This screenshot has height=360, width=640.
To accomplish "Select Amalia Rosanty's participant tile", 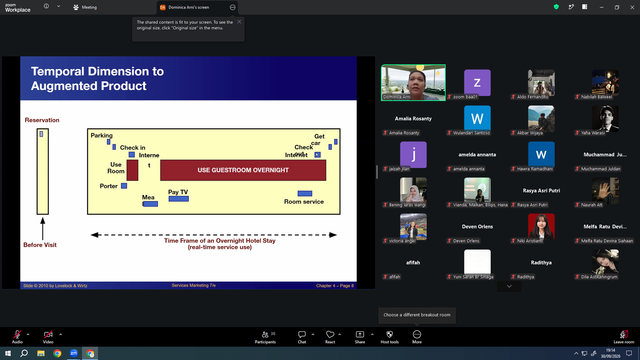I will click(413, 118).
